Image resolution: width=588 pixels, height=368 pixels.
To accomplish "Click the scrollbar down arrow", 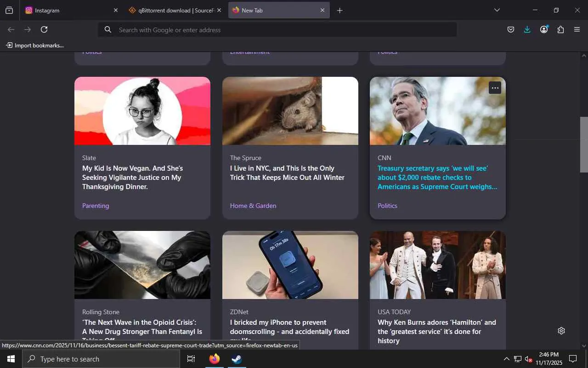I will (x=584, y=346).
